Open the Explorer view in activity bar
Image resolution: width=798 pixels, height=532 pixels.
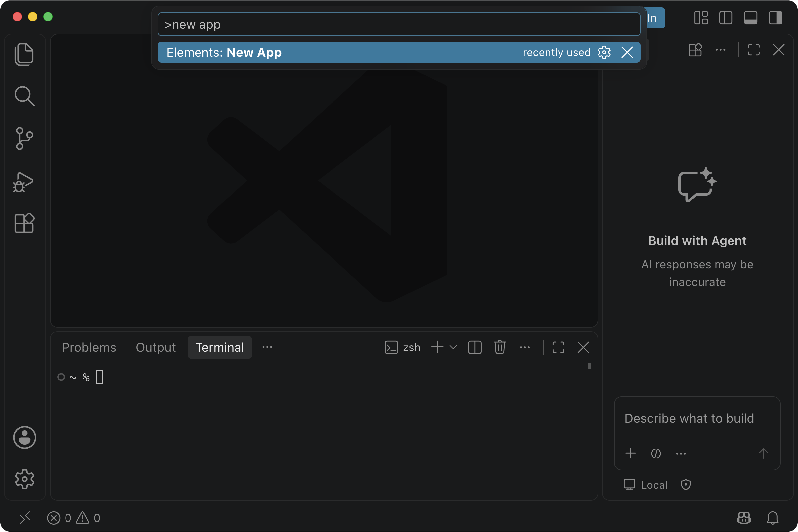point(24,54)
